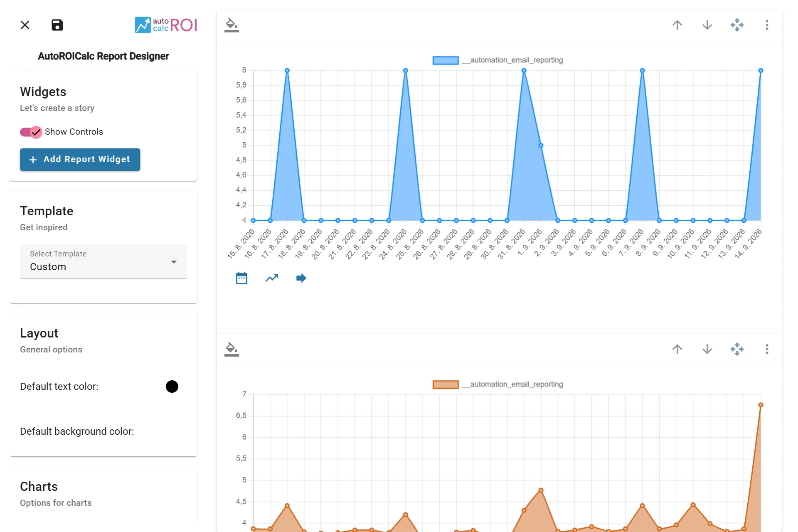Move the blue chart widget down
The image size is (798, 532).
pos(707,25)
